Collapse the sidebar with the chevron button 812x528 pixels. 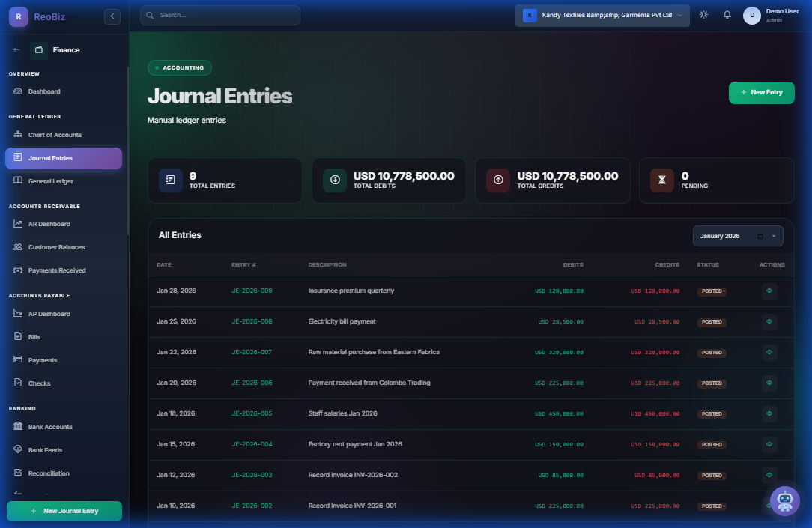point(112,16)
